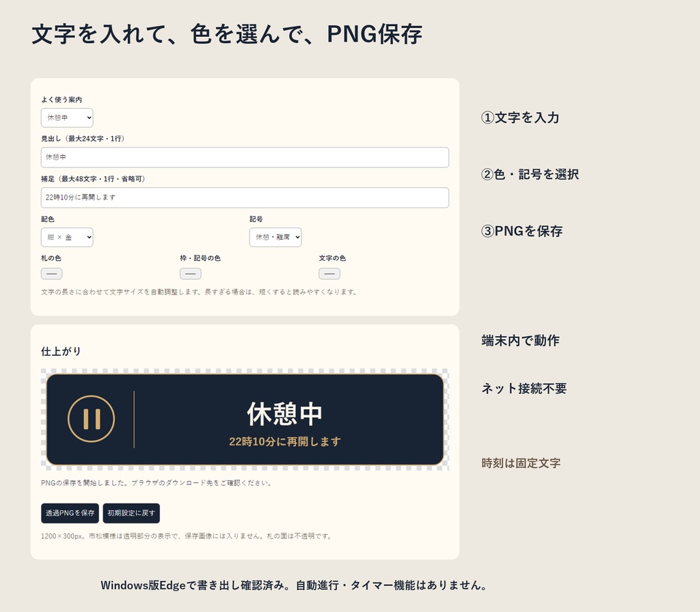Image resolution: width=700 pixels, height=612 pixels.
Task: Click the ①文字を入力 step text
Action: 520,117
